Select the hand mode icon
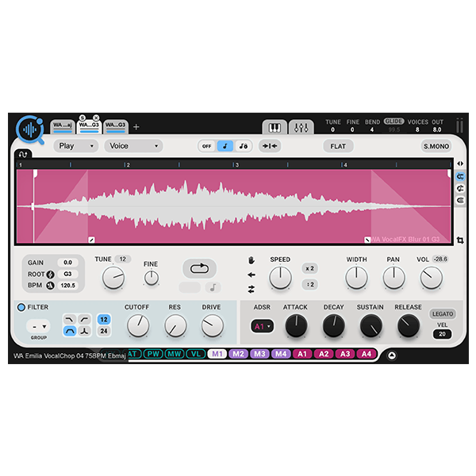Screen dimensions: 476x476 pyautogui.click(x=251, y=259)
